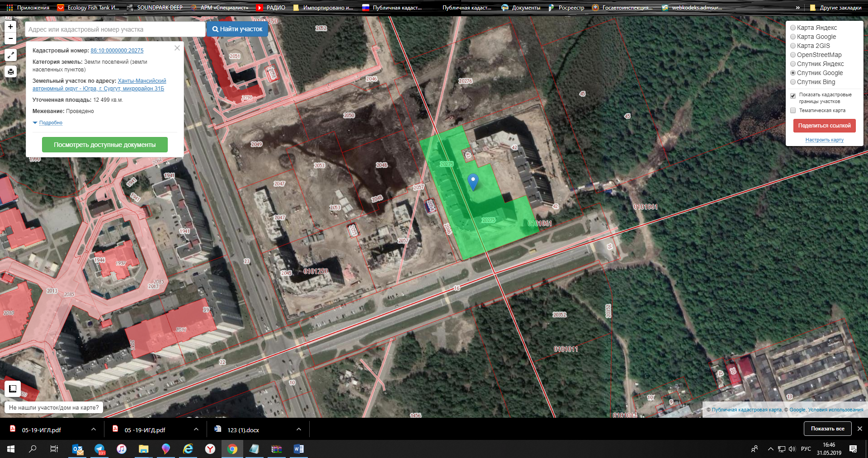The height and width of the screenshot is (458, 868).
Task: Toggle fullscreen map view
Action: 11,55
